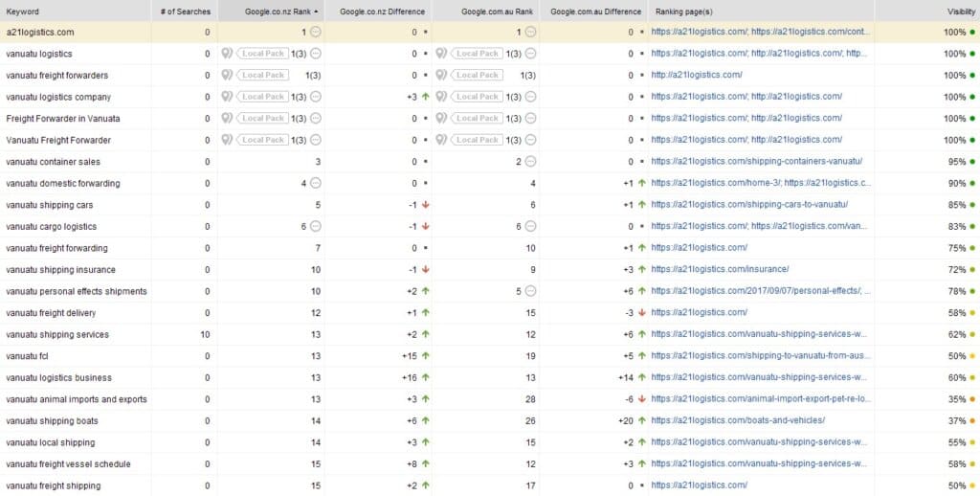980x496 pixels.
Task: Click Google.com.au rank 28 for animal imports and exports
Action: [x=530, y=399]
